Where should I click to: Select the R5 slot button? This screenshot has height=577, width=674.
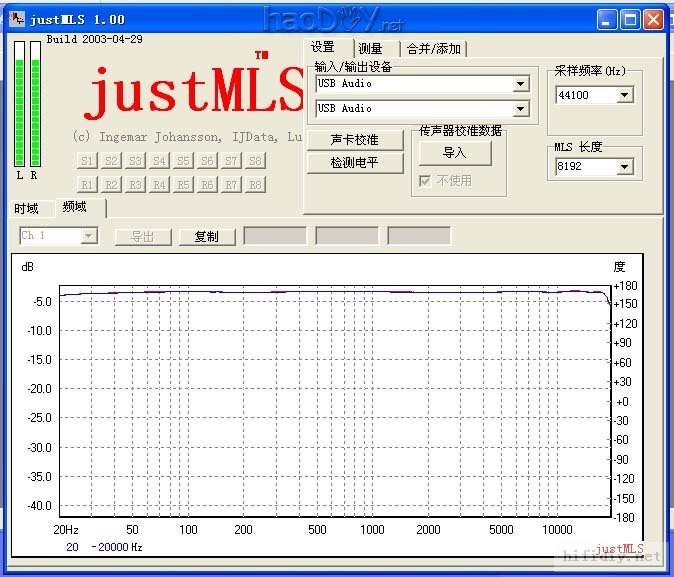pyautogui.click(x=183, y=185)
